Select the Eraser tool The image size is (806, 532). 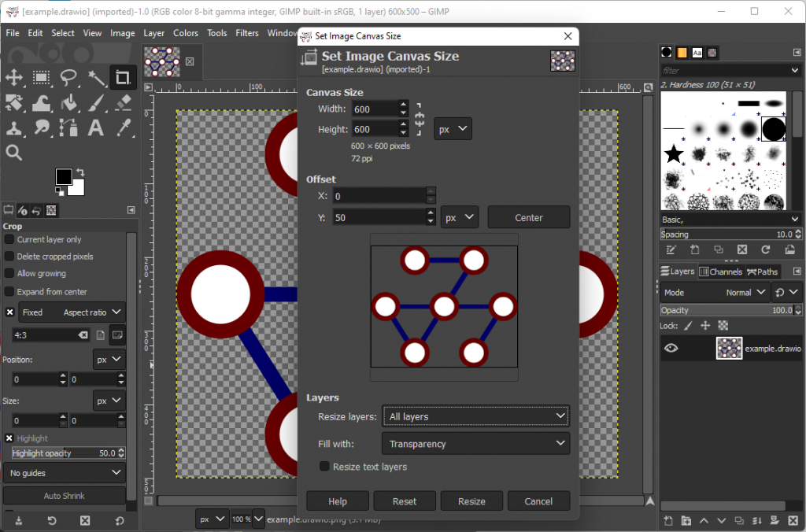point(123,103)
